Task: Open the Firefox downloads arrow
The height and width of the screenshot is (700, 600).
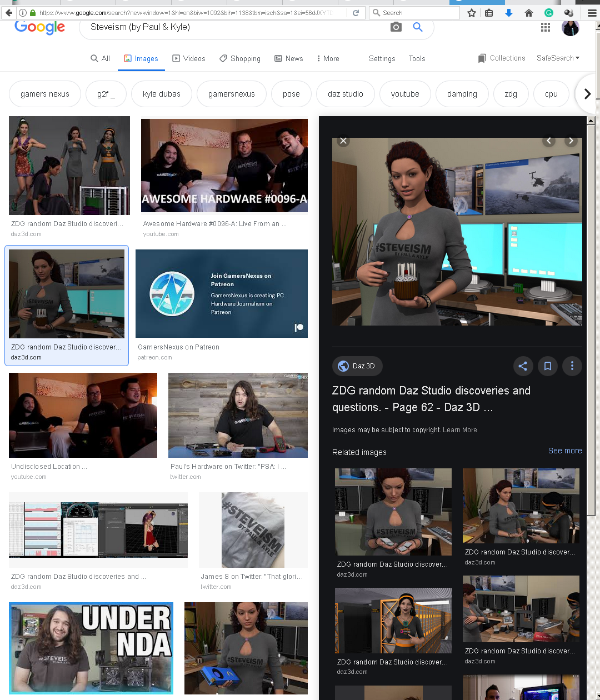Action: [509, 13]
